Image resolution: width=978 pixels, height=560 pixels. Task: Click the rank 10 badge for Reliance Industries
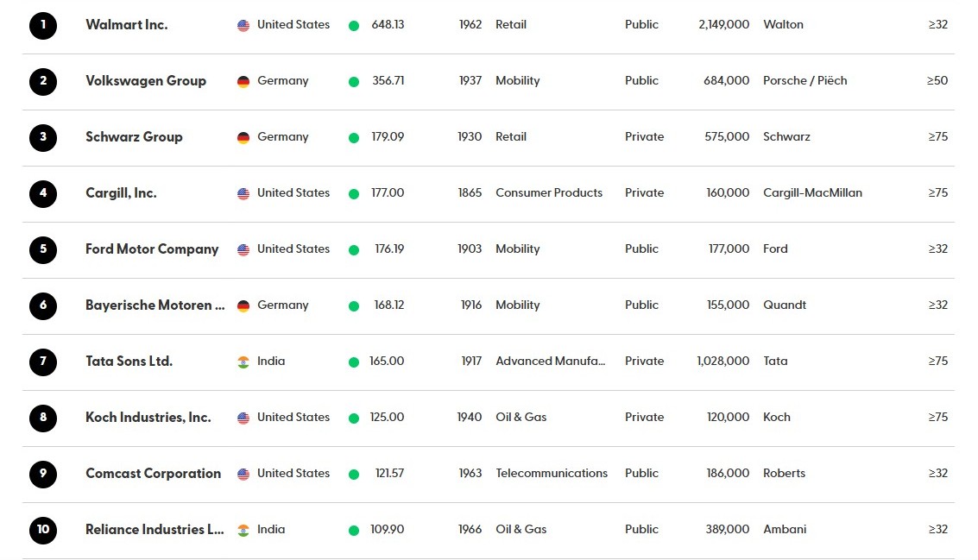click(x=43, y=530)
